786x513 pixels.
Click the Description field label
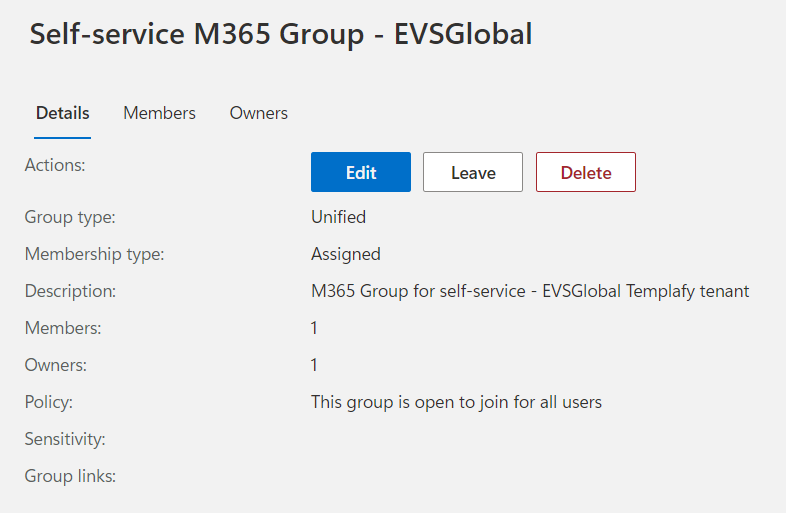click(x=70, y=291)
